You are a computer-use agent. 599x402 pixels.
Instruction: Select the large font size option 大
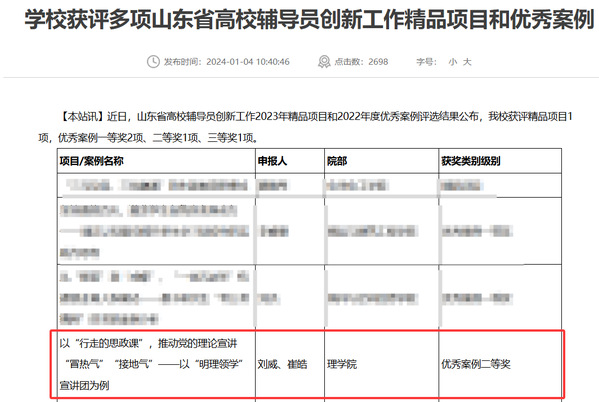tap(467, 62)
